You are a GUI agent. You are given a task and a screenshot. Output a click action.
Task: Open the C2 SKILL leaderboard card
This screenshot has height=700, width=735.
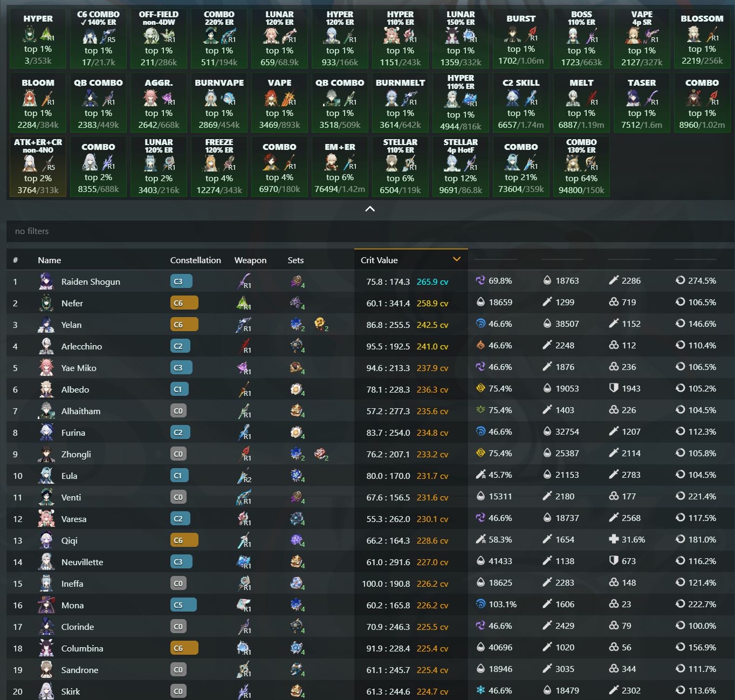point(521,103)
